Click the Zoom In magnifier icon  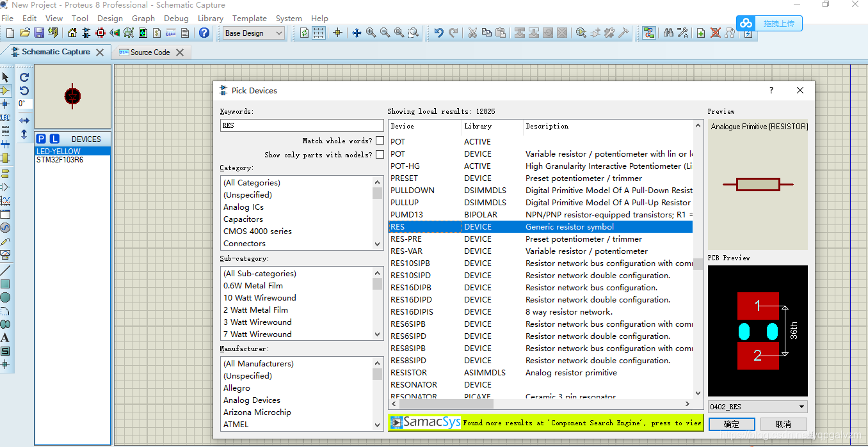pyautogui.click(x=371, y=33)
